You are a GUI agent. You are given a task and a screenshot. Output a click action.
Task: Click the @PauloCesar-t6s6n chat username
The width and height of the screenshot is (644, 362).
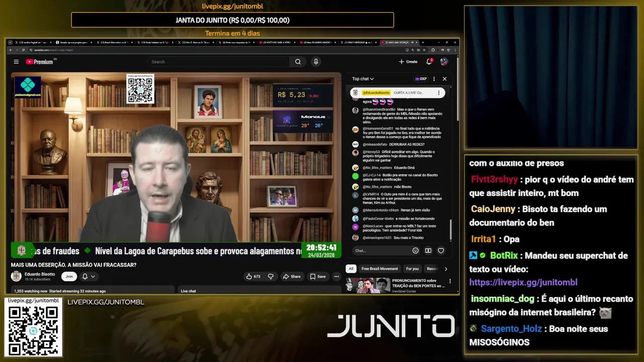pos(378,219)
